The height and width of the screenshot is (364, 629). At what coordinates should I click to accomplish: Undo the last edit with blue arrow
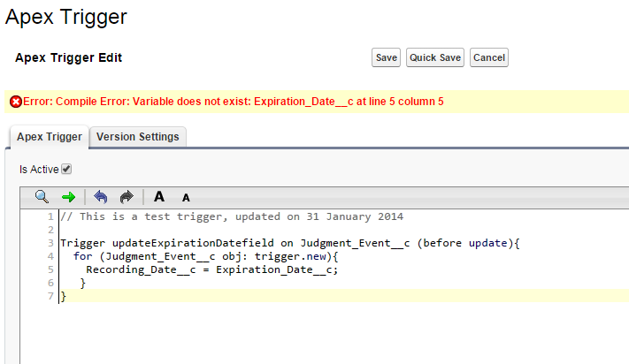[100, 197]
